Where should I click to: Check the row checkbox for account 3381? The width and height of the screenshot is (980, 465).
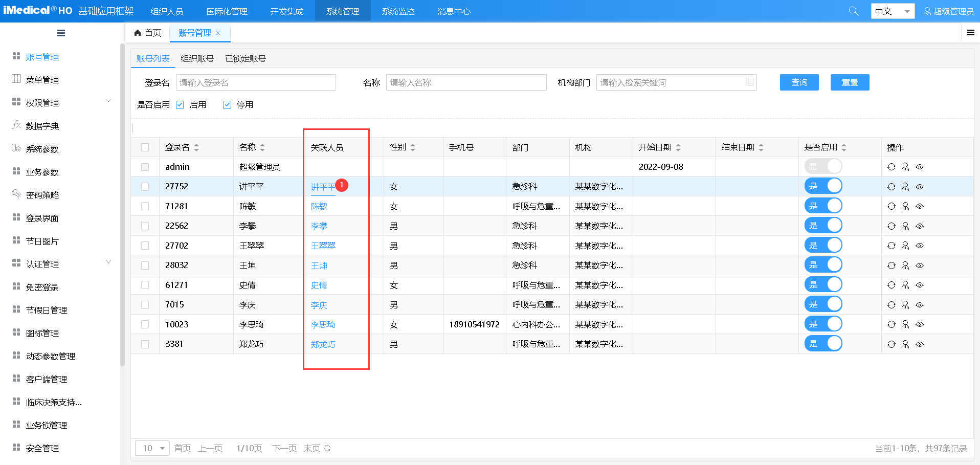click(x=145, y=344)
